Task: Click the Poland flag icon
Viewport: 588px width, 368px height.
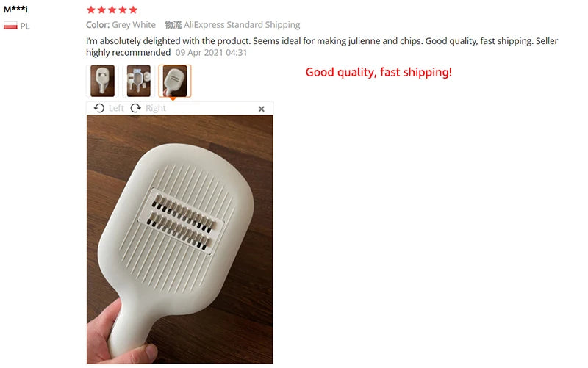Action: pyautogui.click(x=10, y=26)
